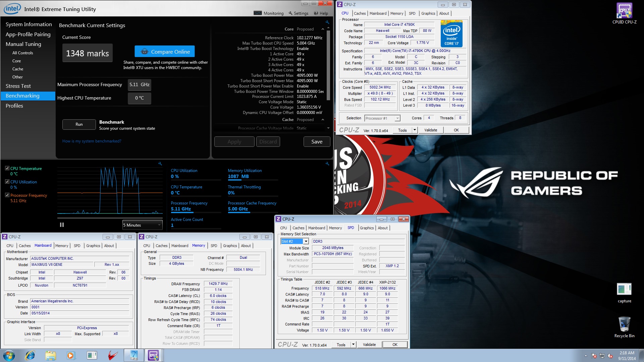
Task: Click the '1348 marks' score box
Action: click(87, 53)
